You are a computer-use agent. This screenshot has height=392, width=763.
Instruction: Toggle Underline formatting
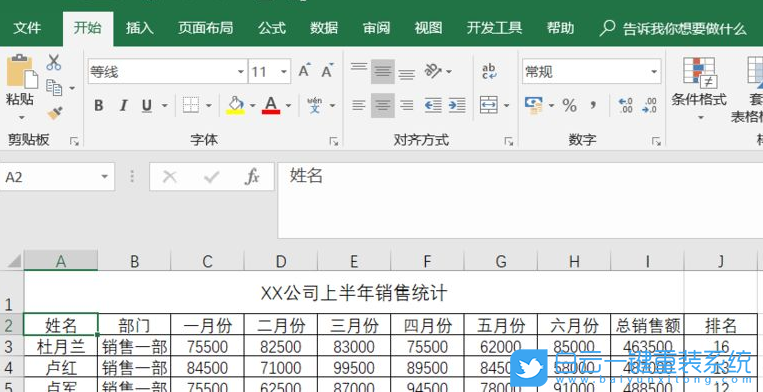(x=146, y=106)
